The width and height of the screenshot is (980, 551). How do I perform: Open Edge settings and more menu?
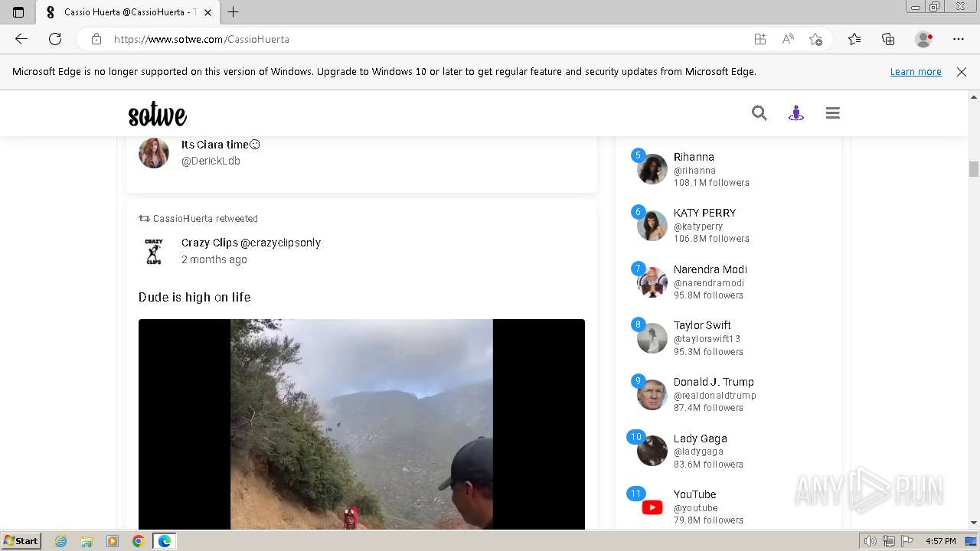coord(959,39)
